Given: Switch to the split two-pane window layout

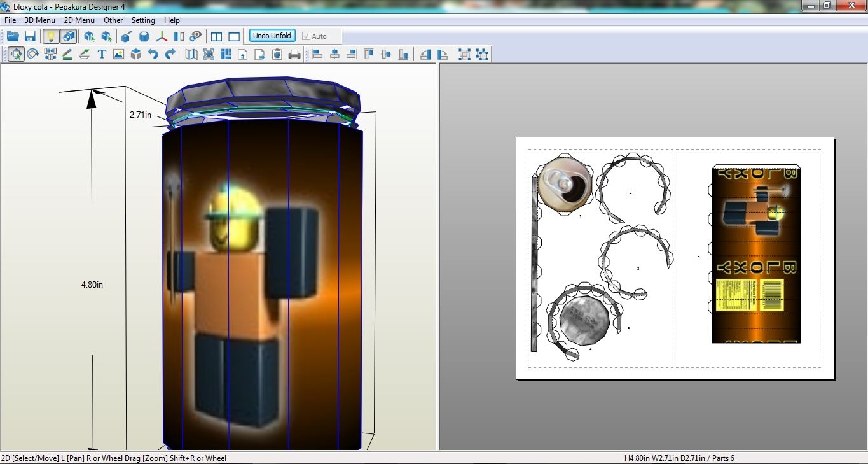Looking at the screenshot, I should pos(217,36).
